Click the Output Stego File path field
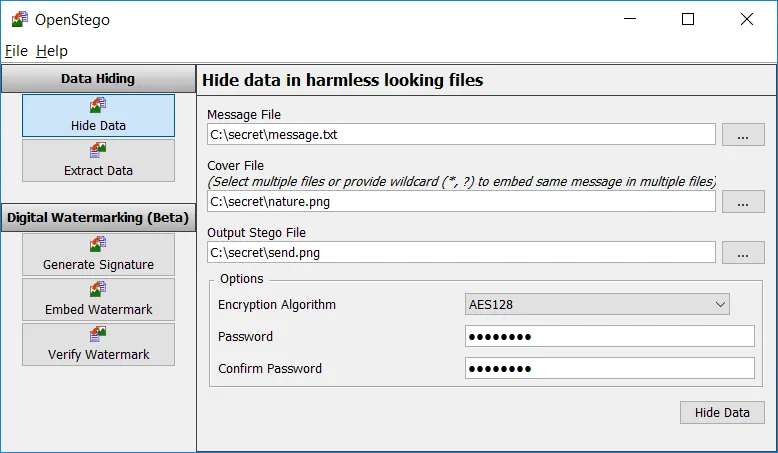 (460, 252)
